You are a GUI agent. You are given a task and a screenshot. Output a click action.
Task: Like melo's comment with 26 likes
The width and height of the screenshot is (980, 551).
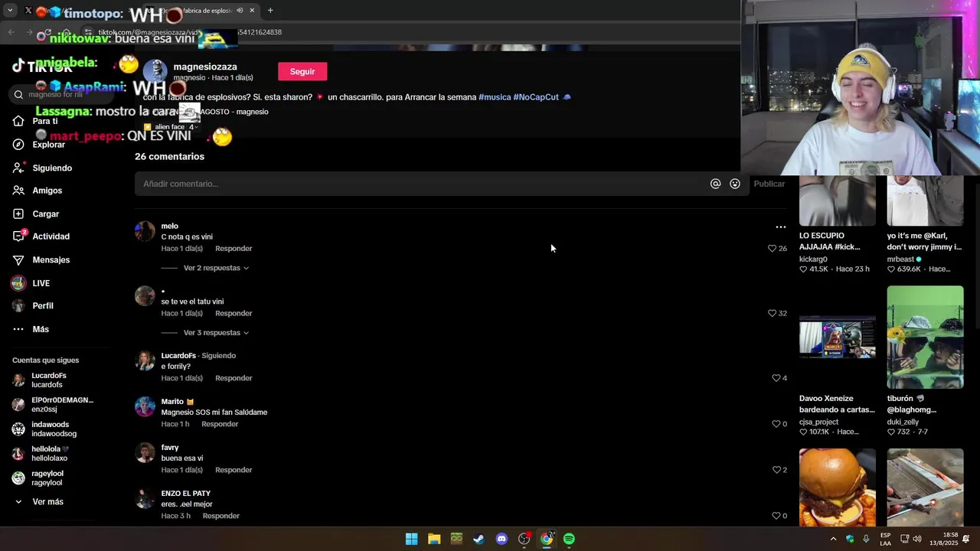click(772, 249)
